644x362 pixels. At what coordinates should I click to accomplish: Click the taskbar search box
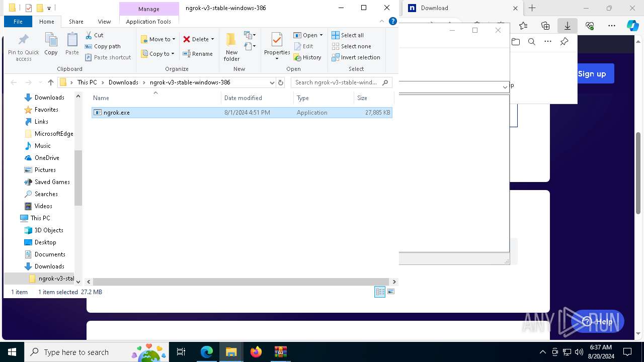pyautogui.click(x=97, y=352)
